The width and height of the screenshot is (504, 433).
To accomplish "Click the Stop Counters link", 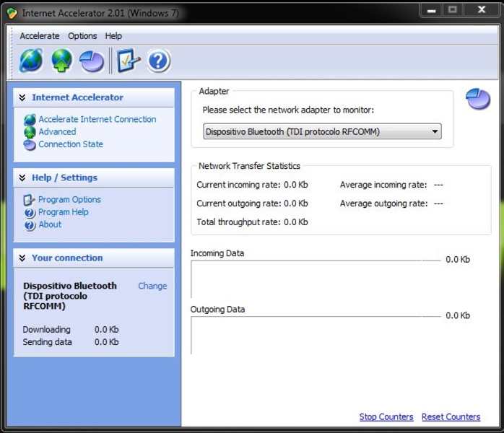I will point(386,417).
